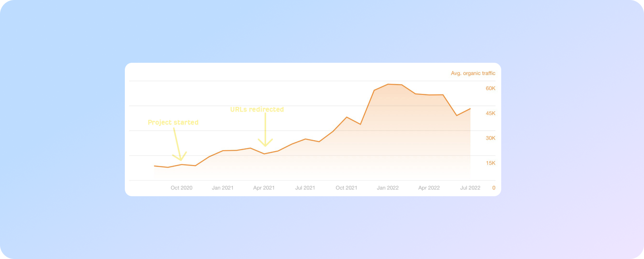Image resolution: width=644 pixels, height=259 pixels.
Task: Click the 45K y-axis label
Action: coord(490,113)
